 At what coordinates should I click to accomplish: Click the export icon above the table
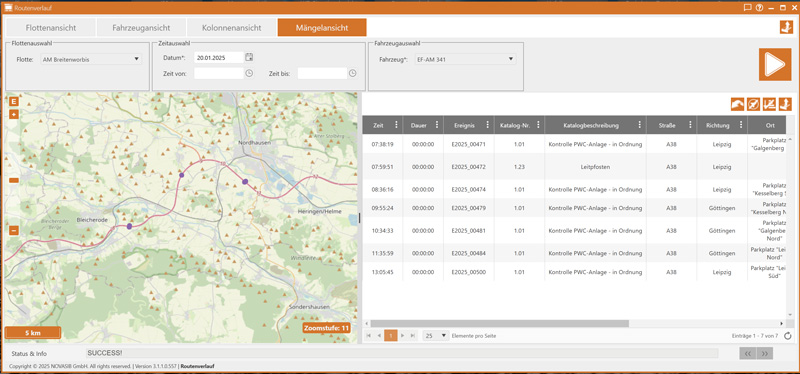click(x=785, y=104)
